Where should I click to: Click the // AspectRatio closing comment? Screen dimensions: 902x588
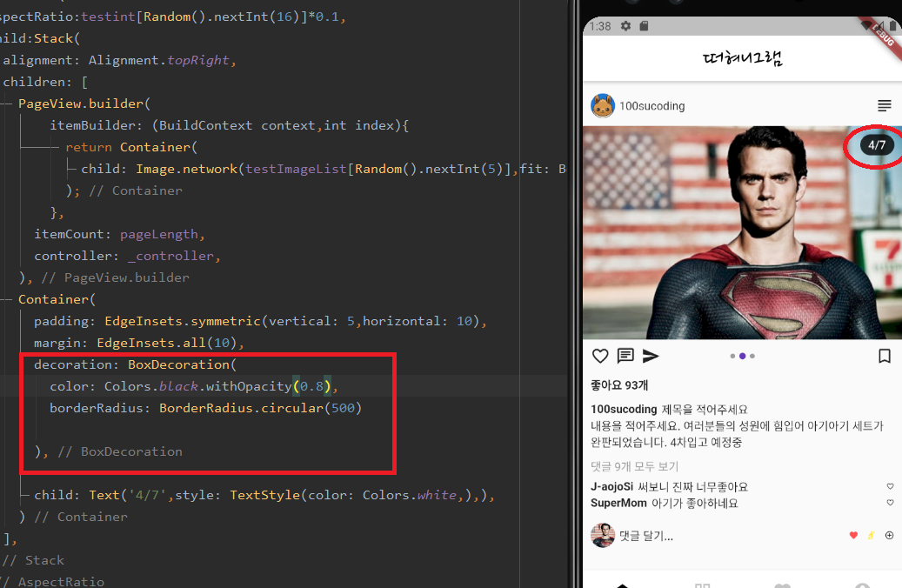(x=53, y=582)
